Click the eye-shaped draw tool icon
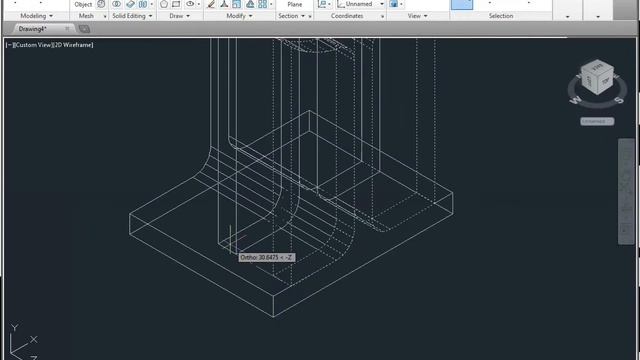640x360 pixels. tap(190, 4)
